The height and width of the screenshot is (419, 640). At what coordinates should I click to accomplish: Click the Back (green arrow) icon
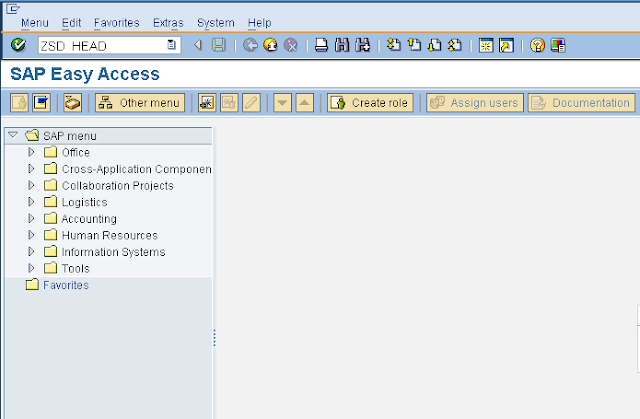coord(250,45)
